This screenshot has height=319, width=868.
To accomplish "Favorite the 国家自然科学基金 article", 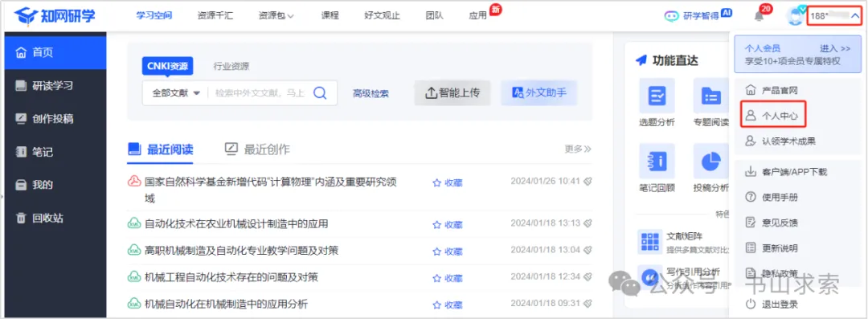I will click(x=448, y=182).
